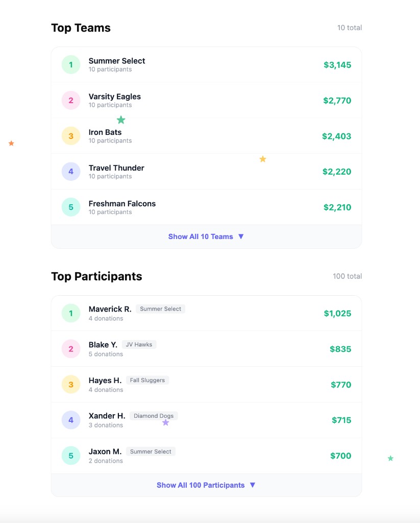
Task: Click the green $1,025 total for Maverick R.
Action: 338,313
